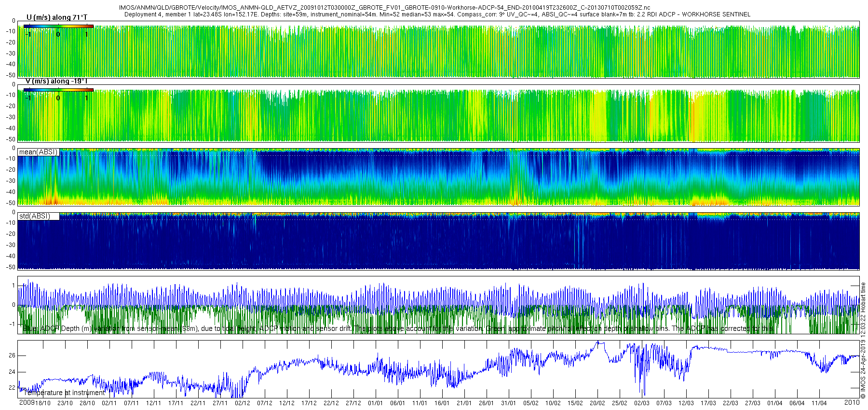The height and width of the screenshot is (410, 868).
Task: Click the NetCDF file path title text
Action: (384, 8)
